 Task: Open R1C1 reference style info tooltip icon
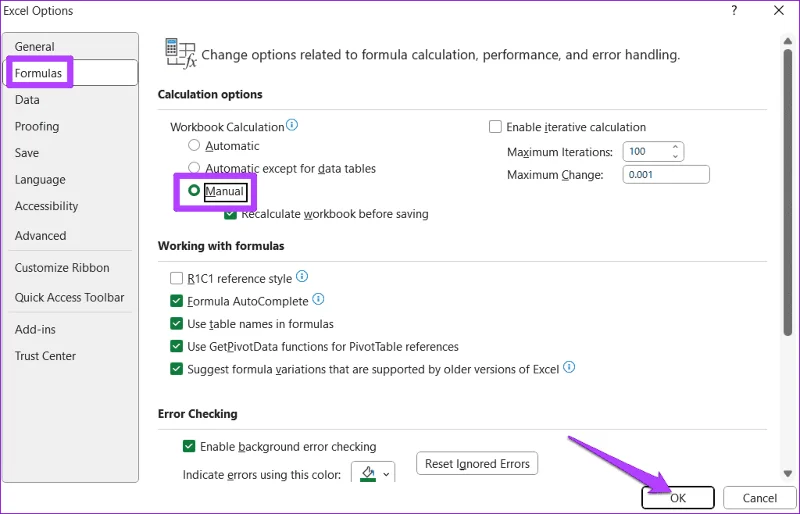click(x=302, y=277)
